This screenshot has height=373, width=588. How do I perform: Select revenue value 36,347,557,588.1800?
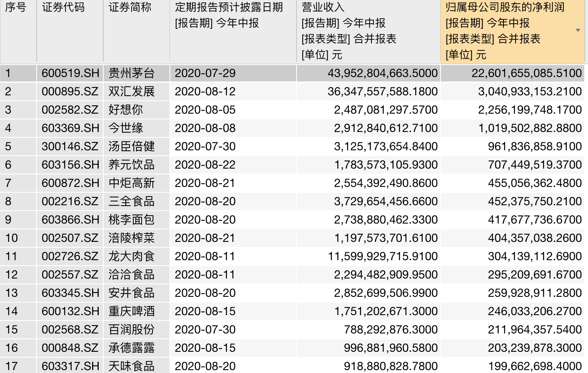coord(383,92)
